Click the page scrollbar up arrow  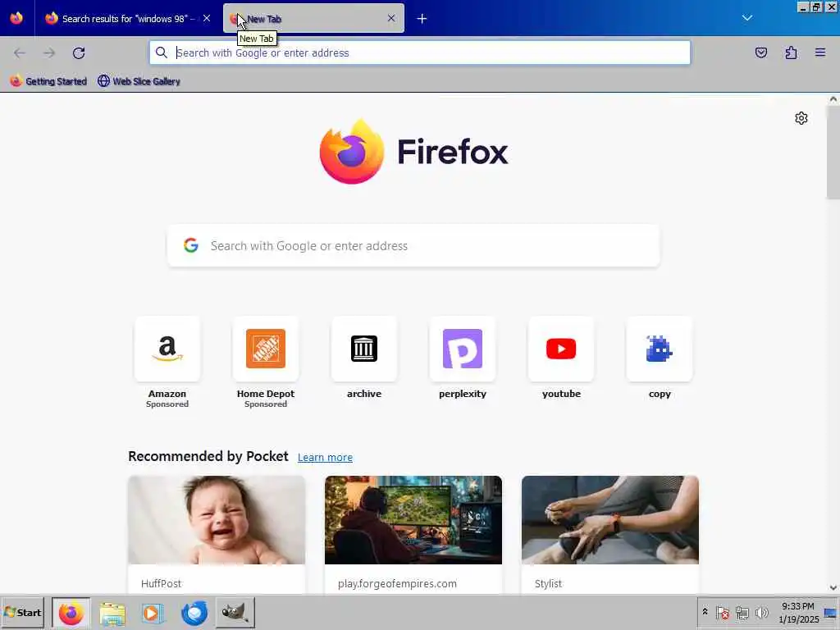(833, 99)
